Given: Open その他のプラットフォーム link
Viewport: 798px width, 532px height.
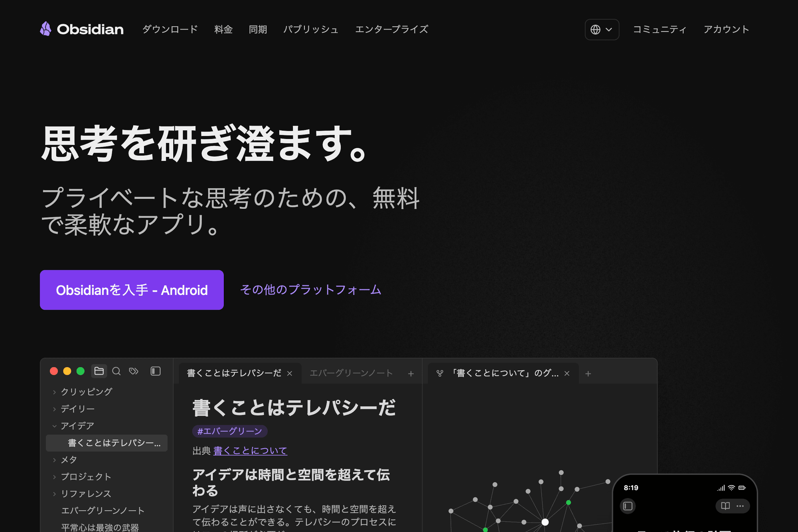Looking at the screenshot, I should 311,290.
